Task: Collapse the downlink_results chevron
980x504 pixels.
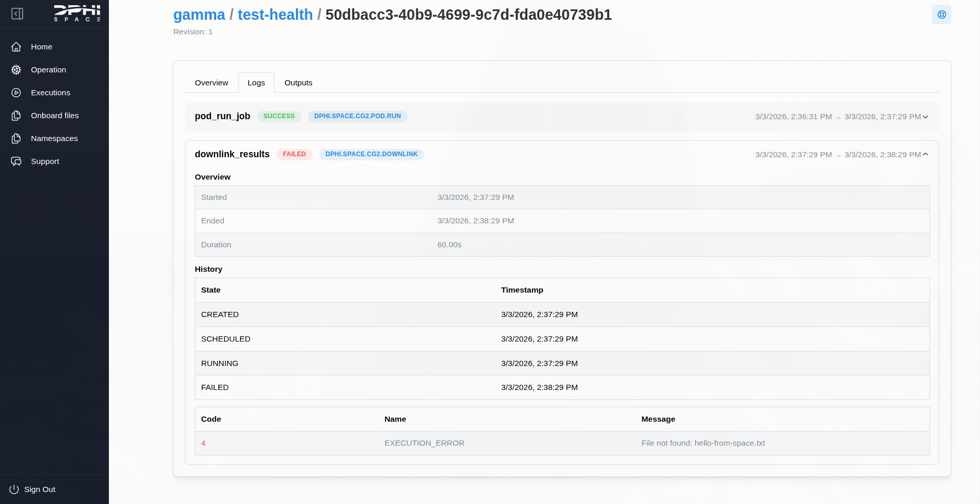Action: coord(925,154)
